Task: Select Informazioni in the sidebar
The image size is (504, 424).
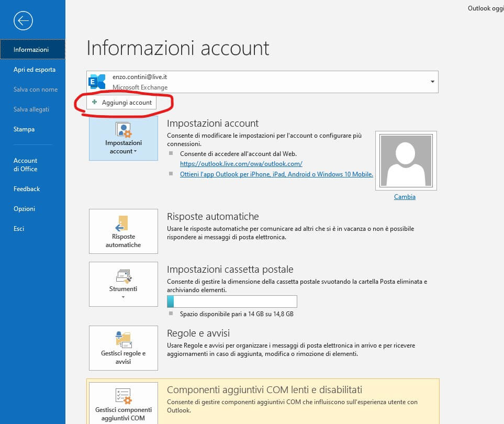Action: [31, 50]
